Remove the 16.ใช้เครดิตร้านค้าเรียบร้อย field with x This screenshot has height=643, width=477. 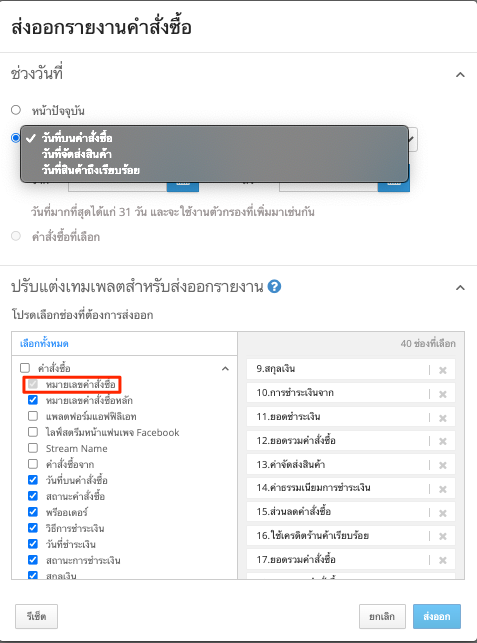click(x=443, y=536)
